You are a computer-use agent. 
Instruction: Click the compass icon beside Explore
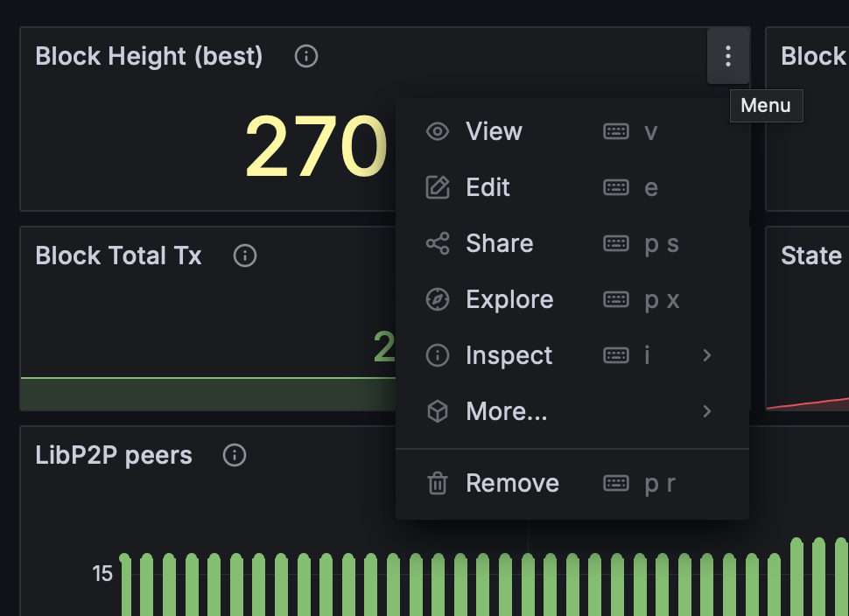click(x=437, y=299)
